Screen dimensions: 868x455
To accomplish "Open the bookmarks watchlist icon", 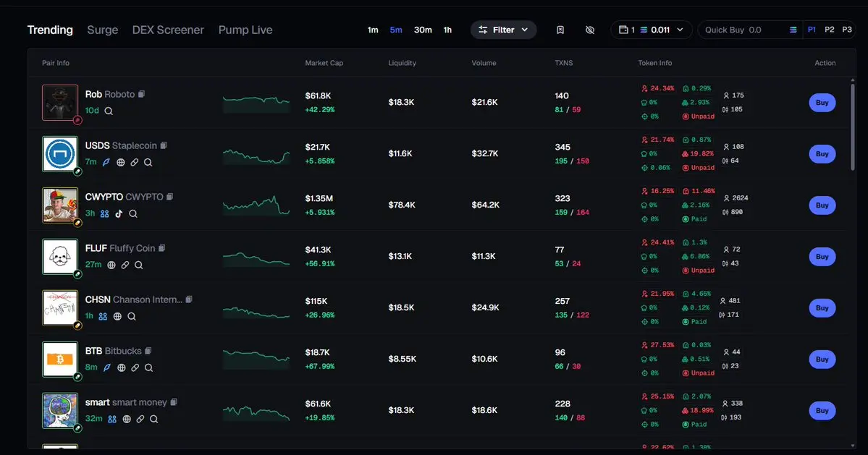I will tap(560, 30).
